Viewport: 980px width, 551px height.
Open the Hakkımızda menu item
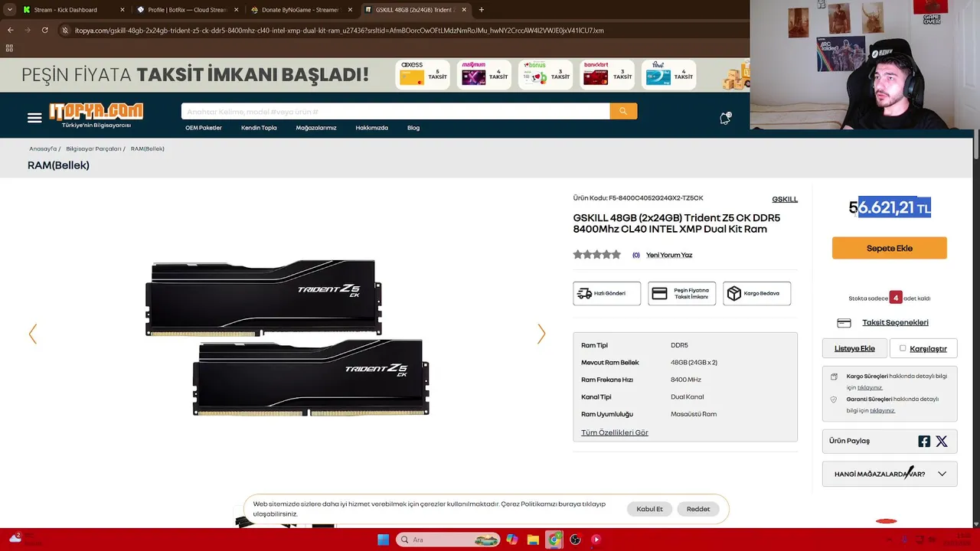click(371, 128)
